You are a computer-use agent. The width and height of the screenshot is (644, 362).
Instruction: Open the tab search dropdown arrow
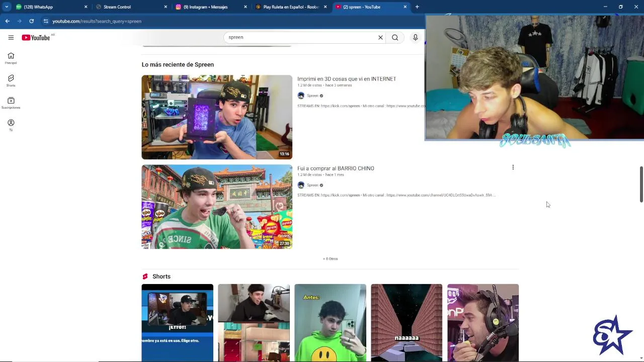pos(6,7)
